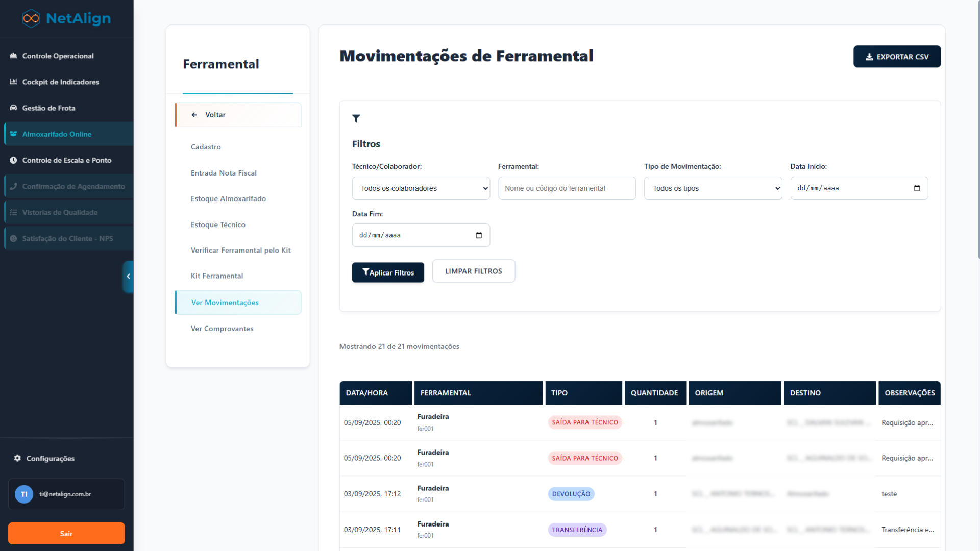980x551 pixels.
Task: Click the Controle Operacional hard-hat icon
Action: 13,56
